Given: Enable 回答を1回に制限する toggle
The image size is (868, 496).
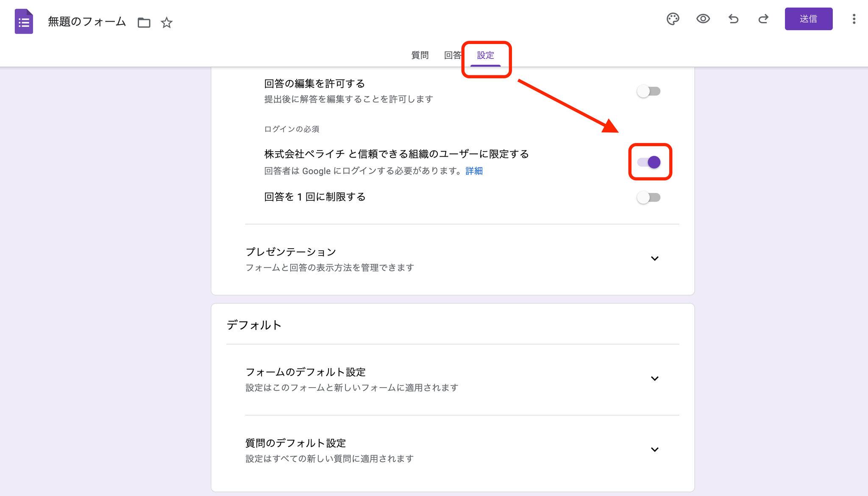Looking at the screenshot, I should [649, 197].
